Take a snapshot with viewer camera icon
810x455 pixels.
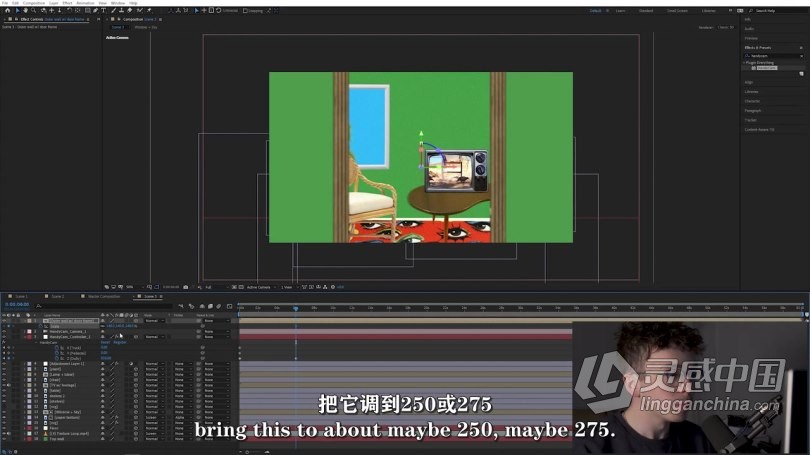pyautogui.click(x=185, y=287)
